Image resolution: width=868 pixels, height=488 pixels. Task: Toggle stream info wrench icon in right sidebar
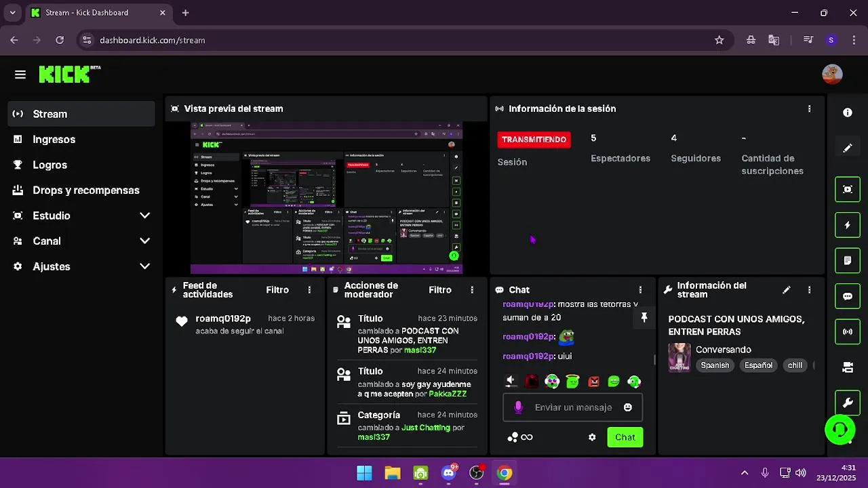point(848,403)
